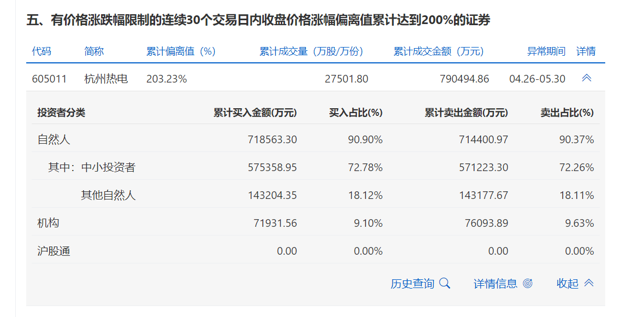Click sell amount 571223.30
This screenshot has width=644, height=317.
[x=485, y=168]
